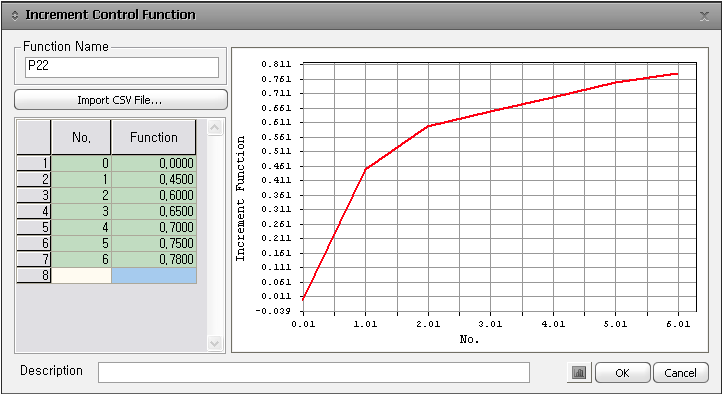Select row header 8 in the table
723x395 pixels.
[x=34, y=275]
